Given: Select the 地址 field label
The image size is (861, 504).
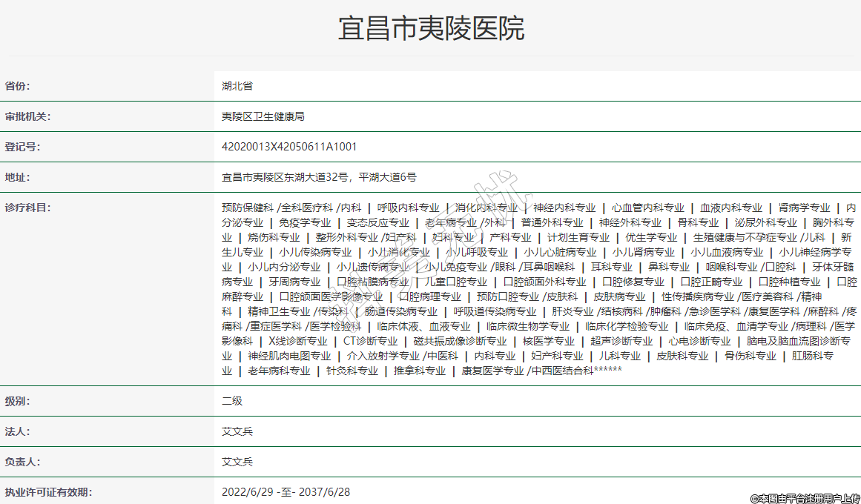Looking at the screenshot, I should pyautogui.click(x=18, y=177).
